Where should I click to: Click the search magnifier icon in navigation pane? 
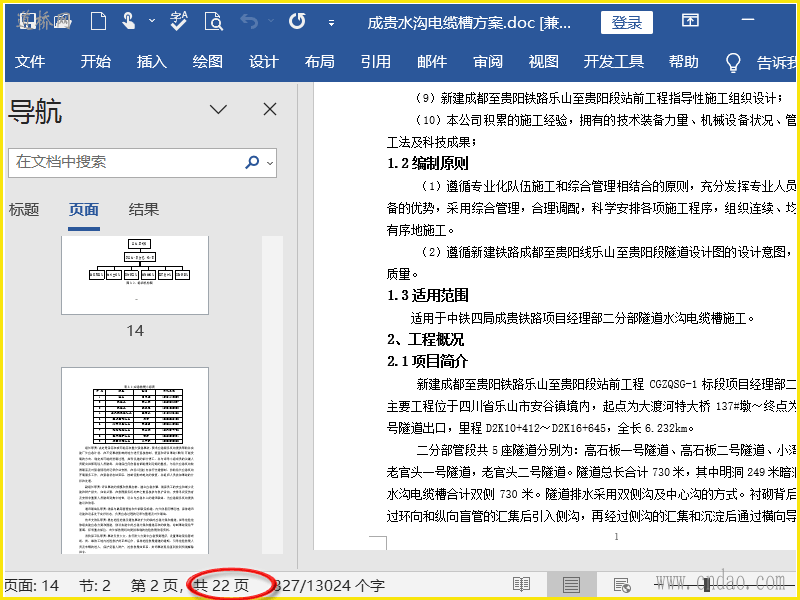pos(252,162)
